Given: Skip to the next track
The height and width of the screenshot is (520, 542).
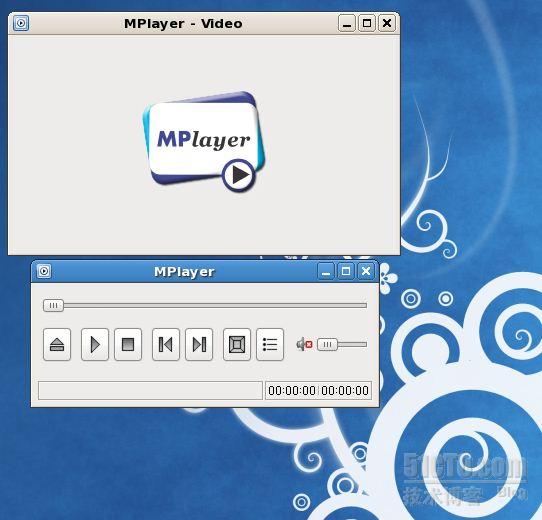Looking at the screenshot, I should (x=199, y=344).
